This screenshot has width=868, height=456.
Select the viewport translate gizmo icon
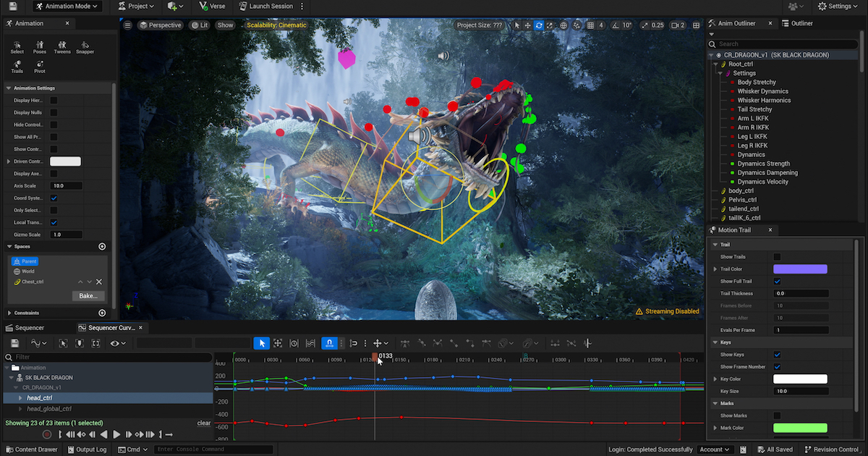(x=527, y=25)
